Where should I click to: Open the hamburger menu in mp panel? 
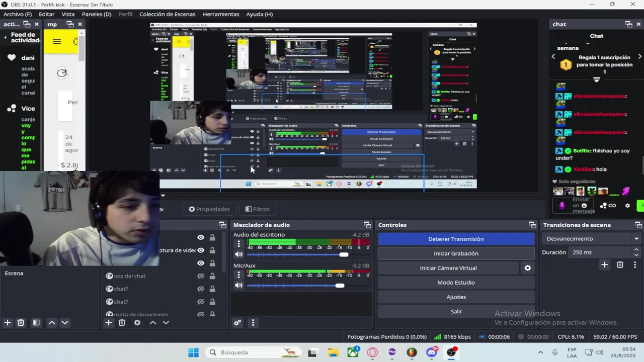[x=57, y=42]
